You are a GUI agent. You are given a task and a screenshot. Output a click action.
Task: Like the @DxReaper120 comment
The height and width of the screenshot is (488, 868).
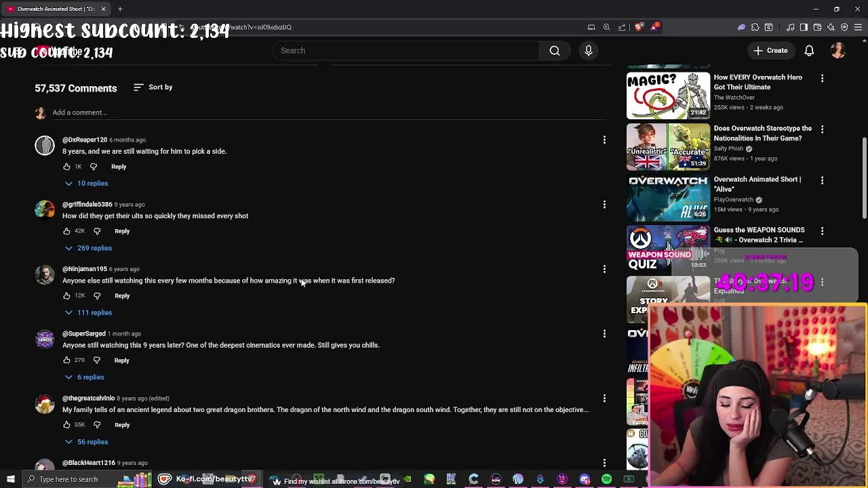66,167
